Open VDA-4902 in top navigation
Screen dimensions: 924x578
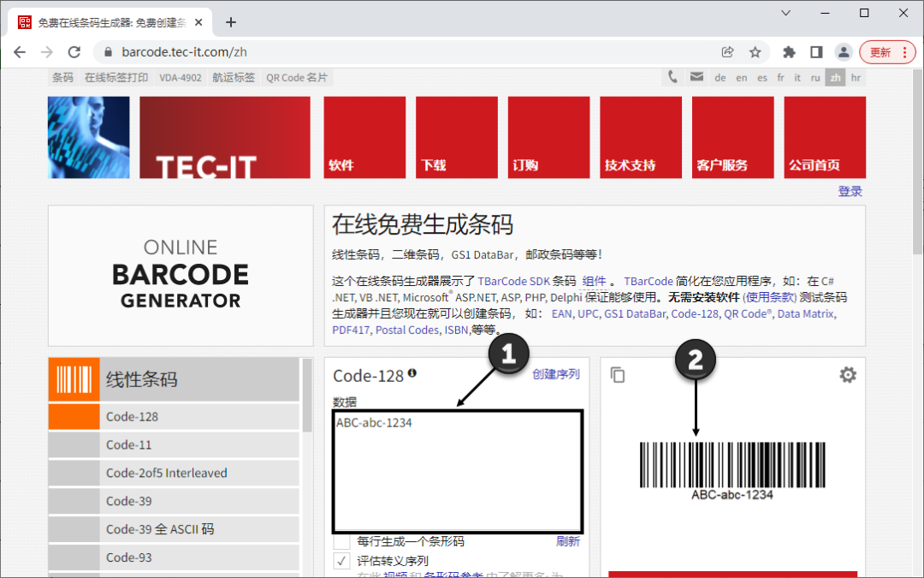coord(181,77)
